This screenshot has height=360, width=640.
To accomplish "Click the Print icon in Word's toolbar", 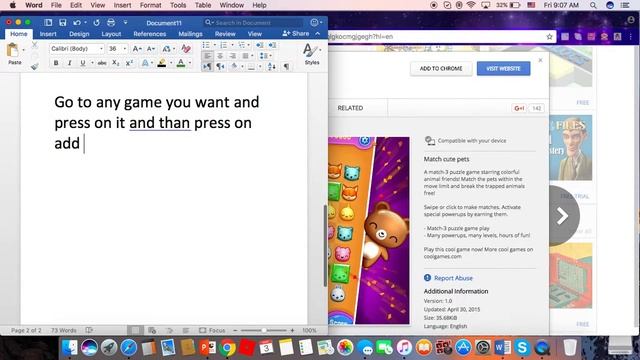I will [111, 22].
